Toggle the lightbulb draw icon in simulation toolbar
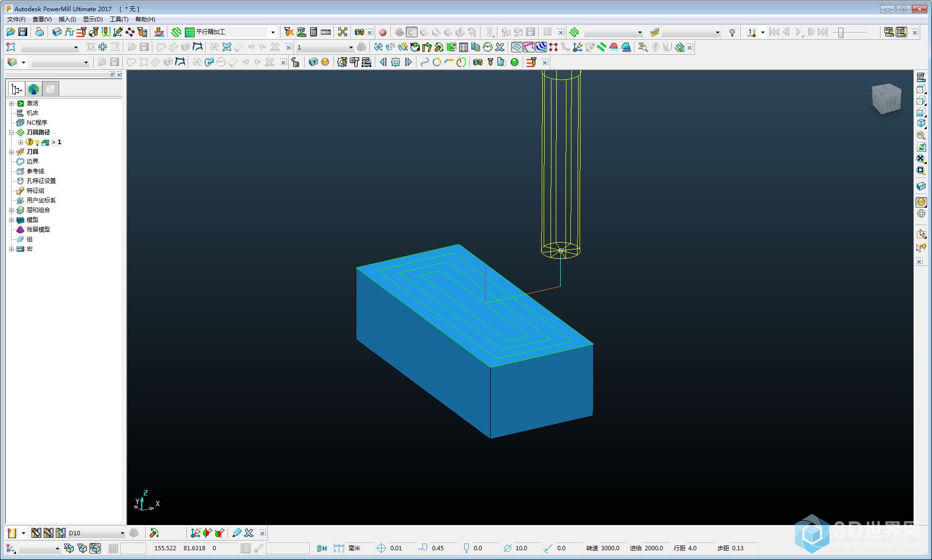This screenshot has height=560, width=932. pos(732,33)
